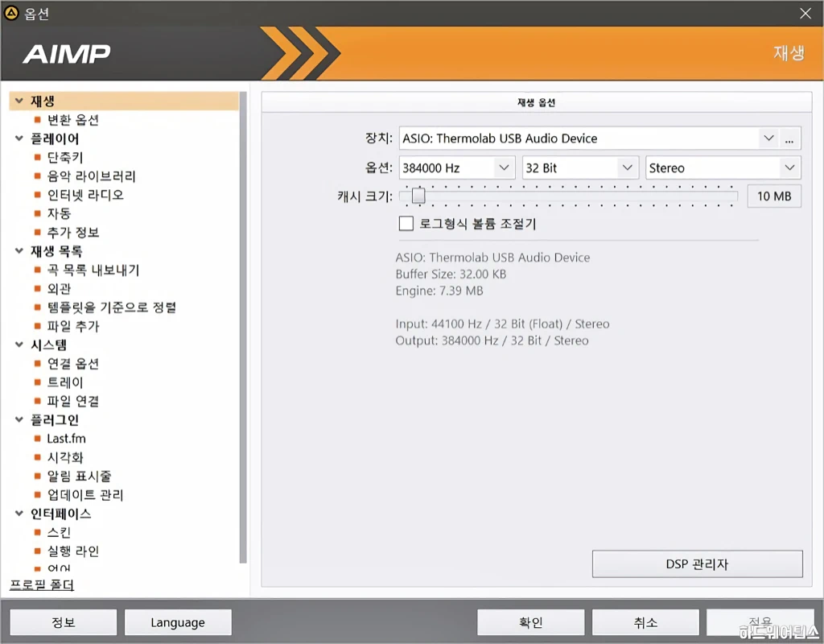Enable the 로그형식 볼륨 조절기 checkbox

(406, 224)
